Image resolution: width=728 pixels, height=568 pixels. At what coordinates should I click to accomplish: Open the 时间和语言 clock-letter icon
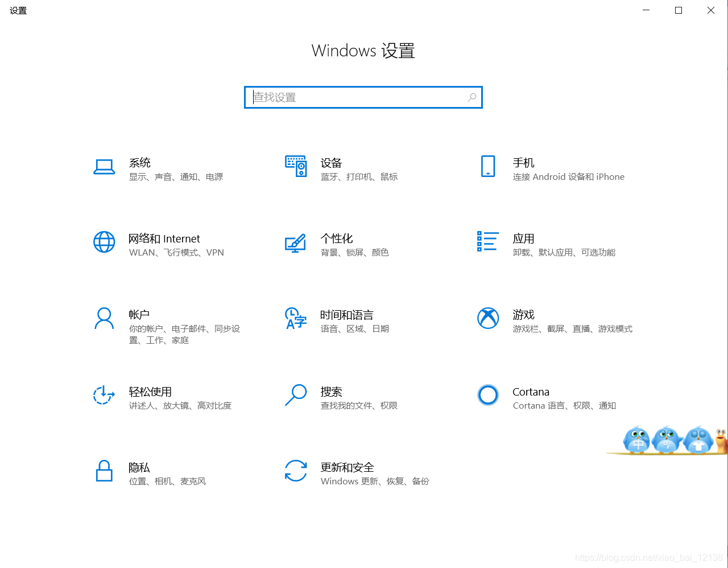point(296,318)
